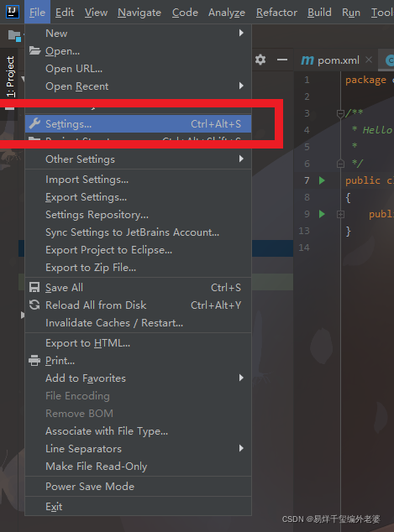Select Open URL... entry

139,69
